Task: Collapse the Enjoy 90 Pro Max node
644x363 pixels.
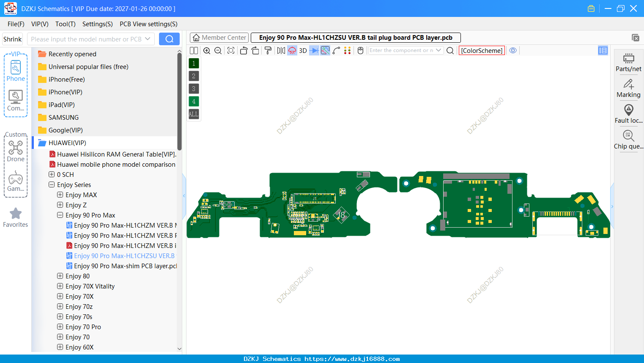Action: (x=60, y=215)
